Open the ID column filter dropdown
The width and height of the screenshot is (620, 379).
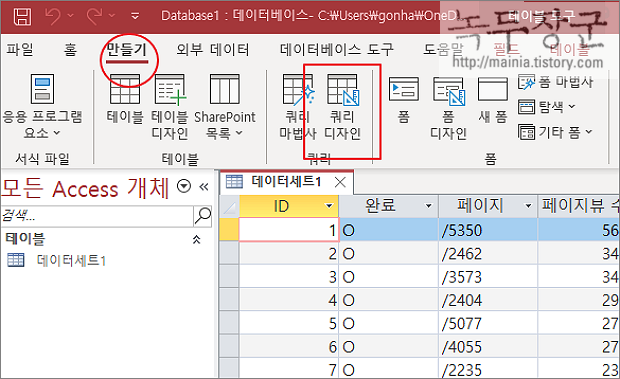pyautogui.click(x=329, y=206)
